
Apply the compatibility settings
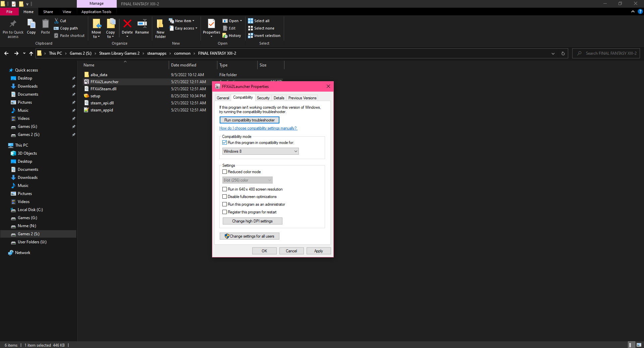pos(319,251)
